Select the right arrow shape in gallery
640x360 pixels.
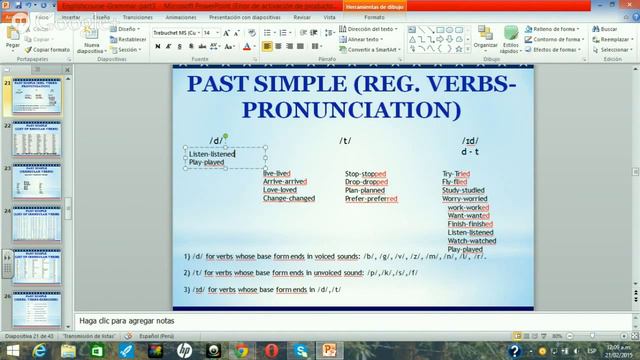coord(440,40)
